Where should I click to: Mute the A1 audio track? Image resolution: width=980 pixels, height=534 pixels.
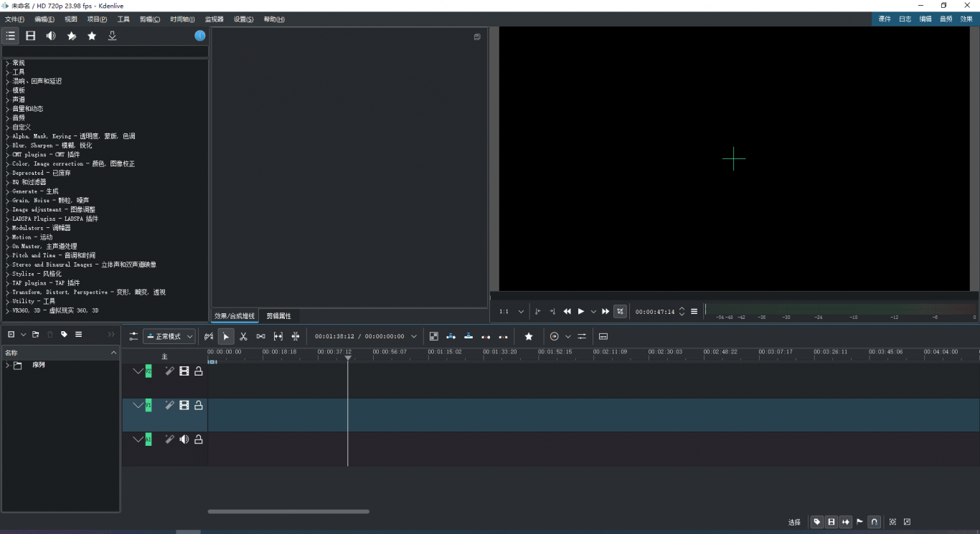pyautogui.click(x=184, y=439)
